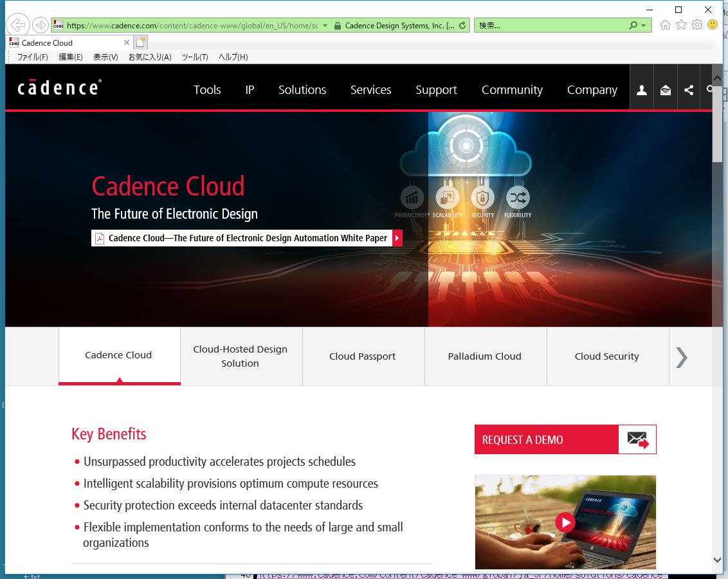Play the Cadence Cloud video
This screenshot has height=579, width=728.
[x=565, y=522]
